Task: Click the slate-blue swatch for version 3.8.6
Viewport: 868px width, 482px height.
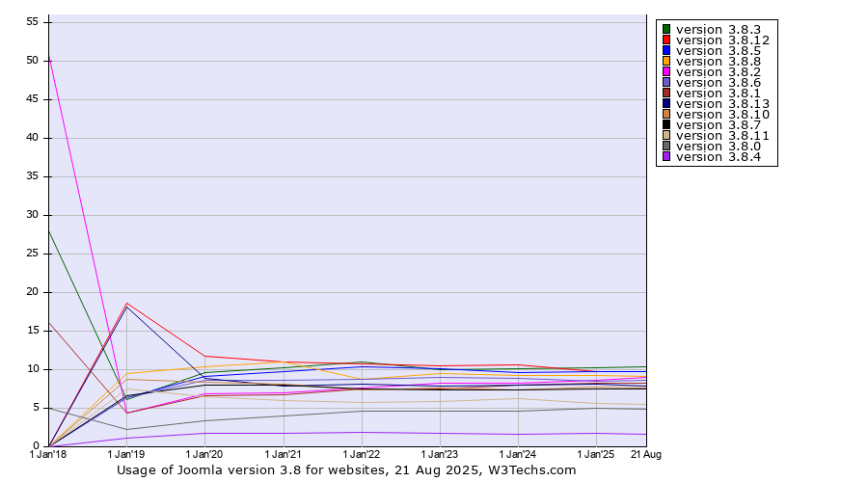Action: (x=666, y=83)
